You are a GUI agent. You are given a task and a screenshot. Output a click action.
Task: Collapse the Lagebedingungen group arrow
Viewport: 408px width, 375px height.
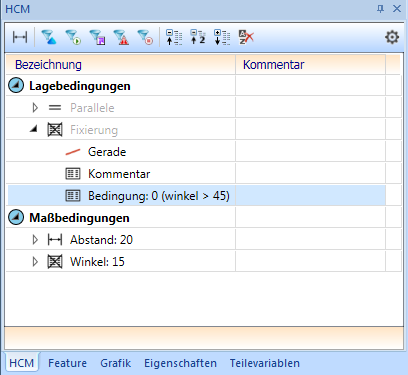pyautogui.click(x=16, y=86)
